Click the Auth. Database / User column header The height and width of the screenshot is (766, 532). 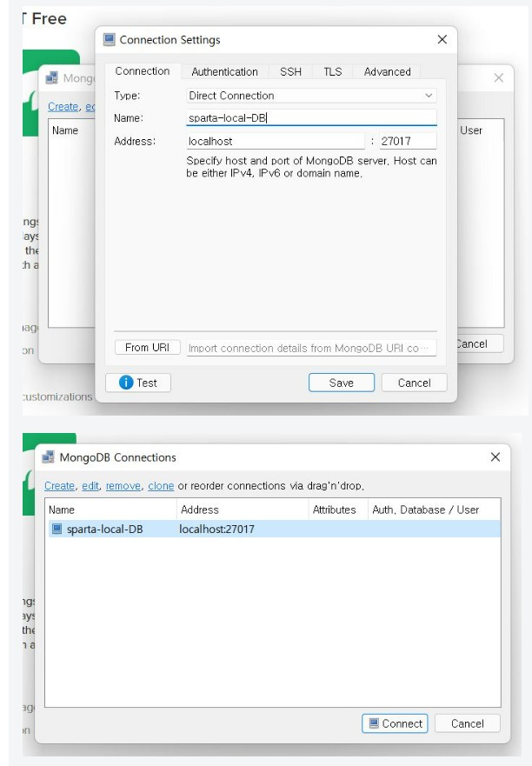tap(434, 510)
